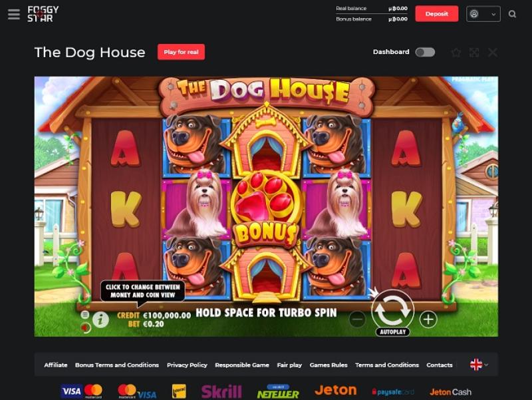Toggle the Dashboard switch
The image size is (532, 400).
tap(425, 52)
